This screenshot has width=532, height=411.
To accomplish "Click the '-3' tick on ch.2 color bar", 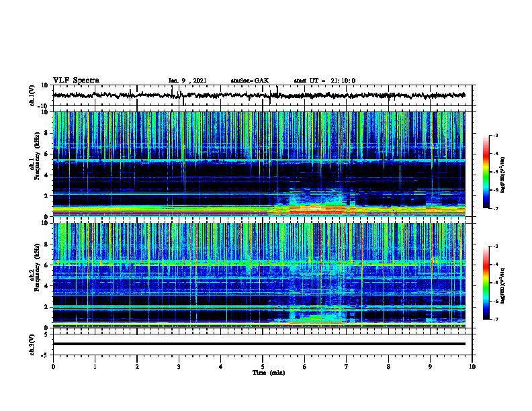I will tap(496, 246).
